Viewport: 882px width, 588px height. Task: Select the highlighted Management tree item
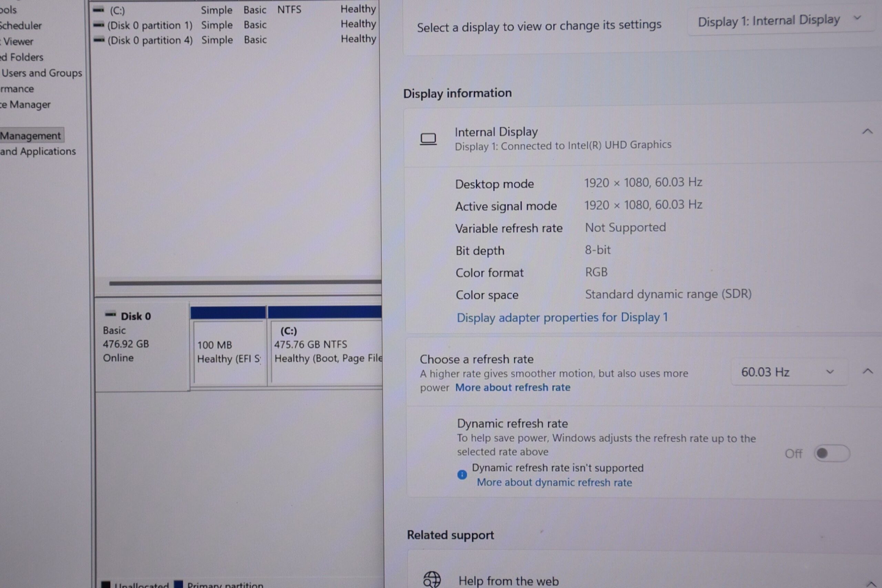point(31,135)
